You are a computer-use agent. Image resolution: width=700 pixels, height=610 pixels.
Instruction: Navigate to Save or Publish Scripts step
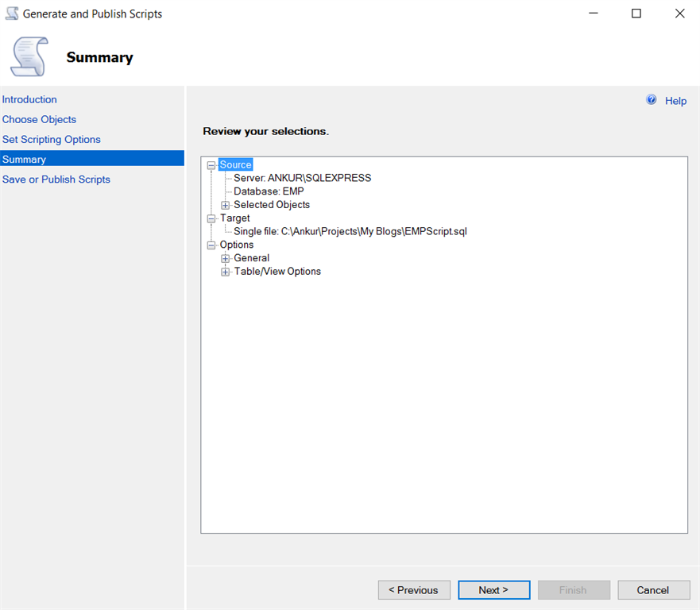click(x=56, y=179)
